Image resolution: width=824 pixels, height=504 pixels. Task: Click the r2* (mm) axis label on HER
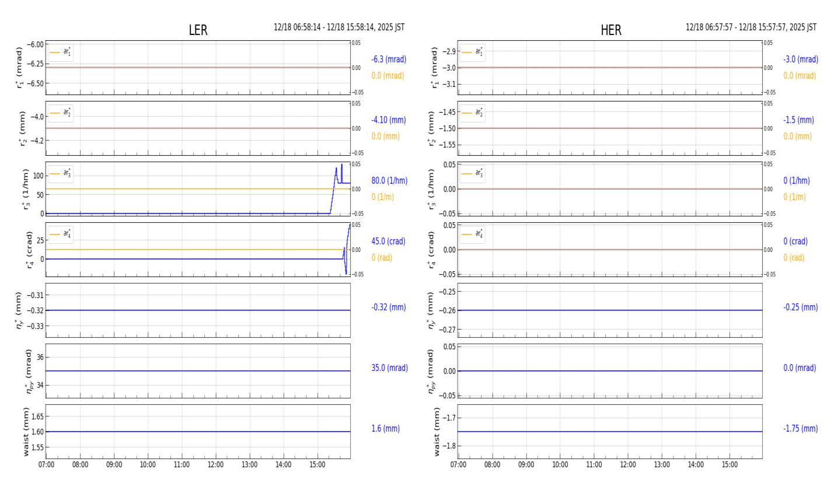tap(432, 128)
